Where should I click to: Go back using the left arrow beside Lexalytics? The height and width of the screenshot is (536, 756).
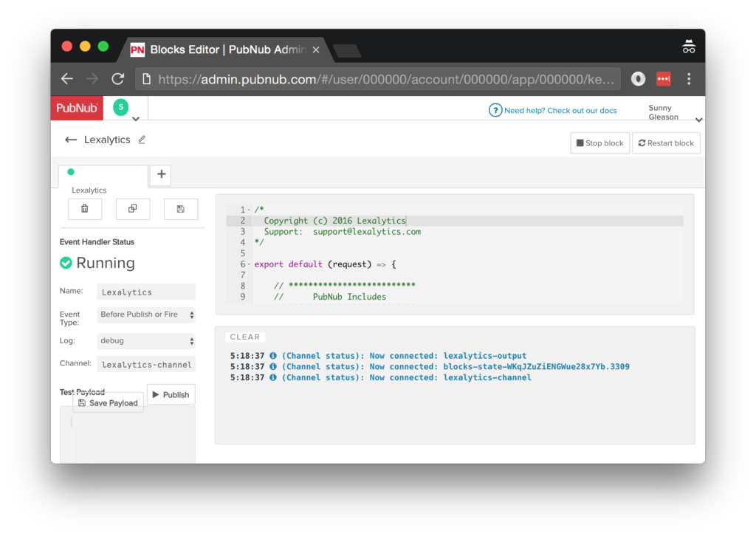click(71, 140)
